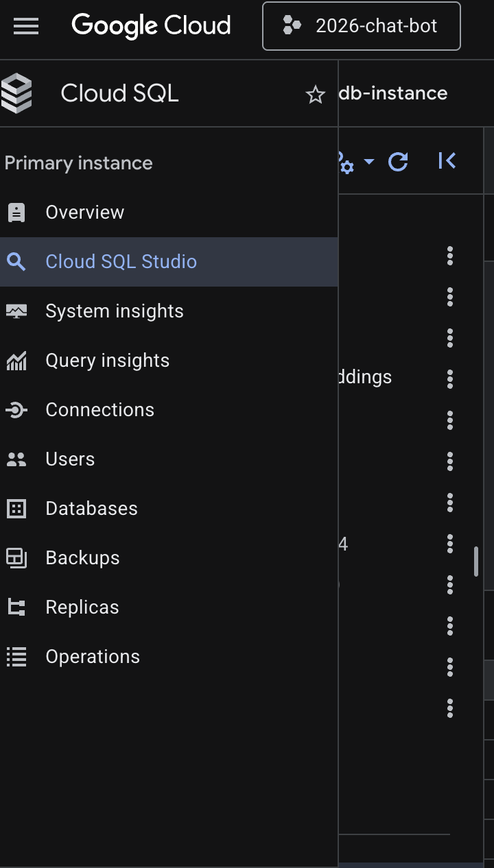Image resolution: width=494 pixels, height=868 pixels.
Task: Click the Cloud SQL heading text
Action: point(119,93)
